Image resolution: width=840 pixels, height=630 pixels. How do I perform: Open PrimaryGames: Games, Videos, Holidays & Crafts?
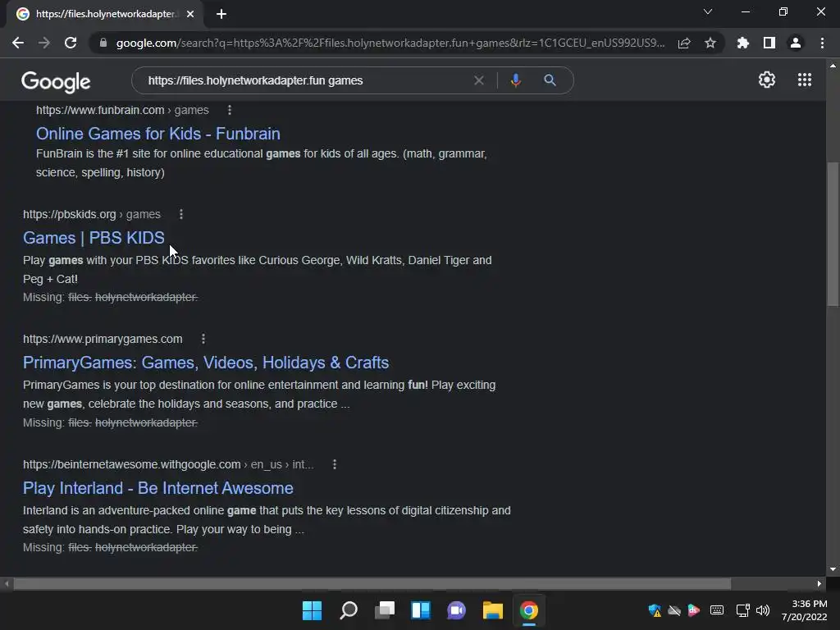coord(206,363)
